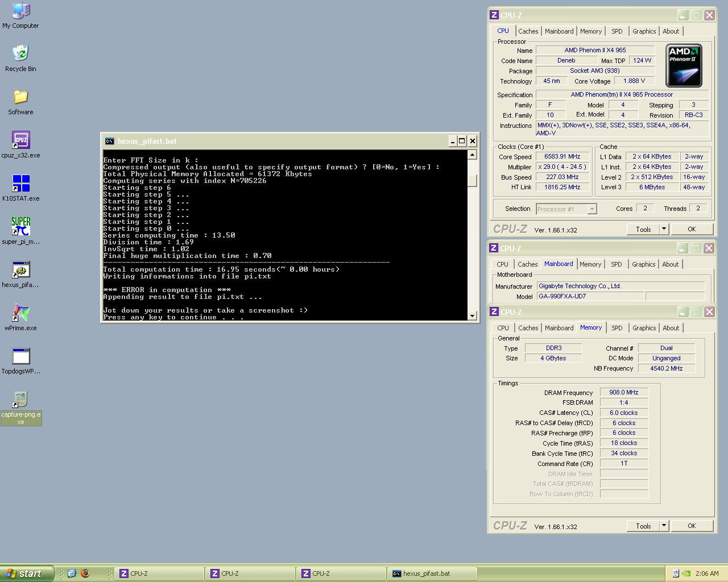Click the NB Frequency 4540.2 MHz value
This screenshot has width=728, height=582.
[x=666, y=369]
